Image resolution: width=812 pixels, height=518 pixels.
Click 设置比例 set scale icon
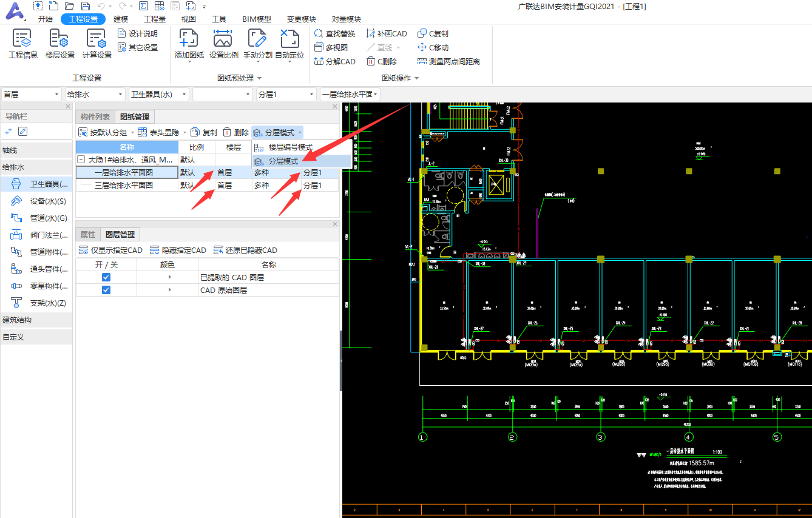pos(223,44)
